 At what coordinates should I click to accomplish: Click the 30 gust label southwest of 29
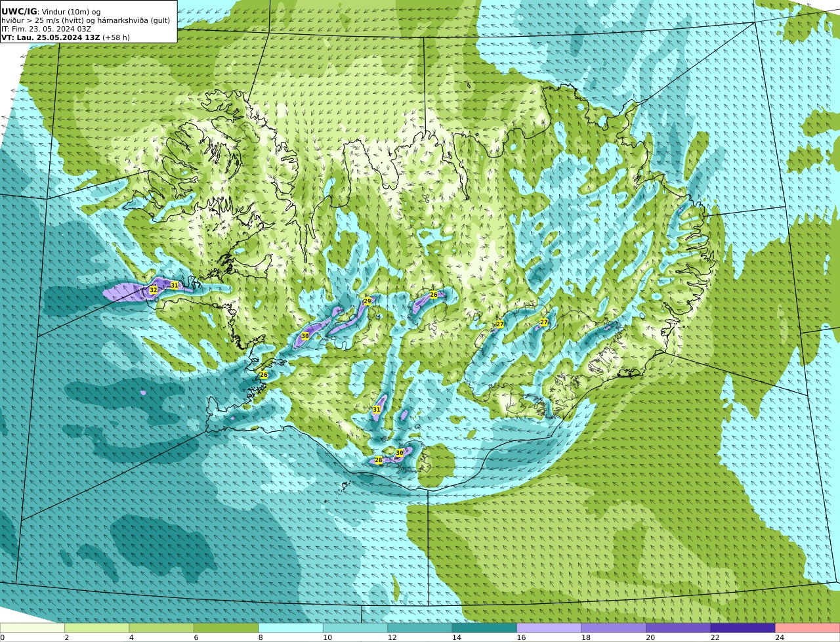[x=304, y=335]
